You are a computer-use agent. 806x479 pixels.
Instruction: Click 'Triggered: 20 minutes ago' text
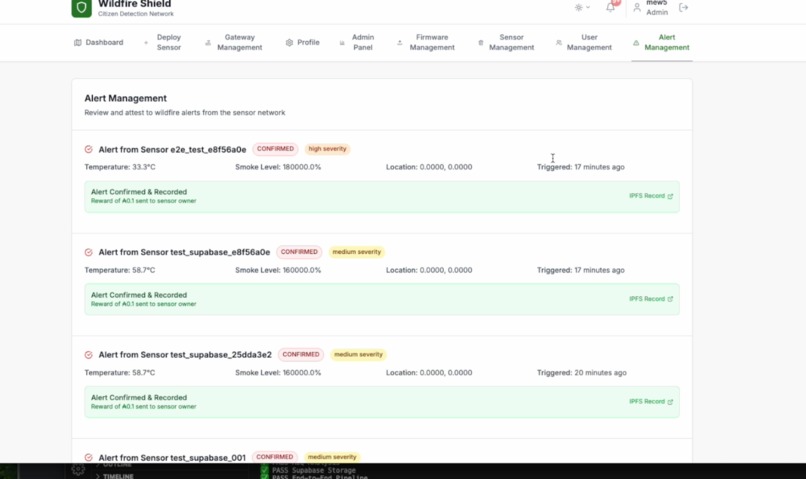click(x=582, y=373)
